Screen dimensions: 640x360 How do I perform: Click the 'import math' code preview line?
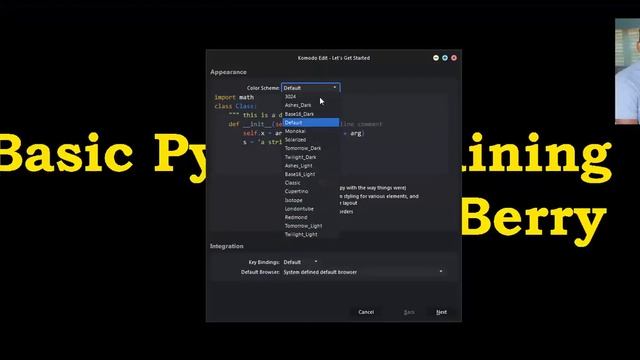234,97
